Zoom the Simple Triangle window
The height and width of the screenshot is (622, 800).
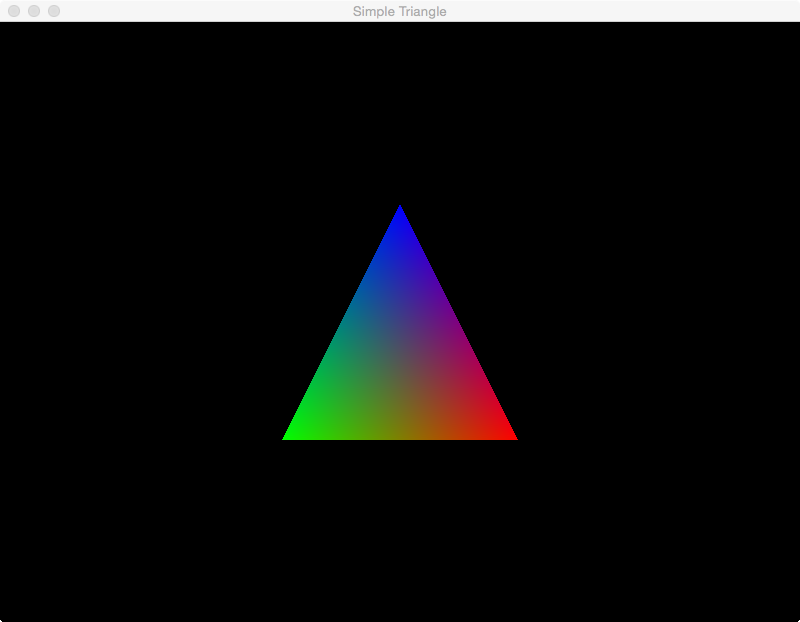(54, 11)
